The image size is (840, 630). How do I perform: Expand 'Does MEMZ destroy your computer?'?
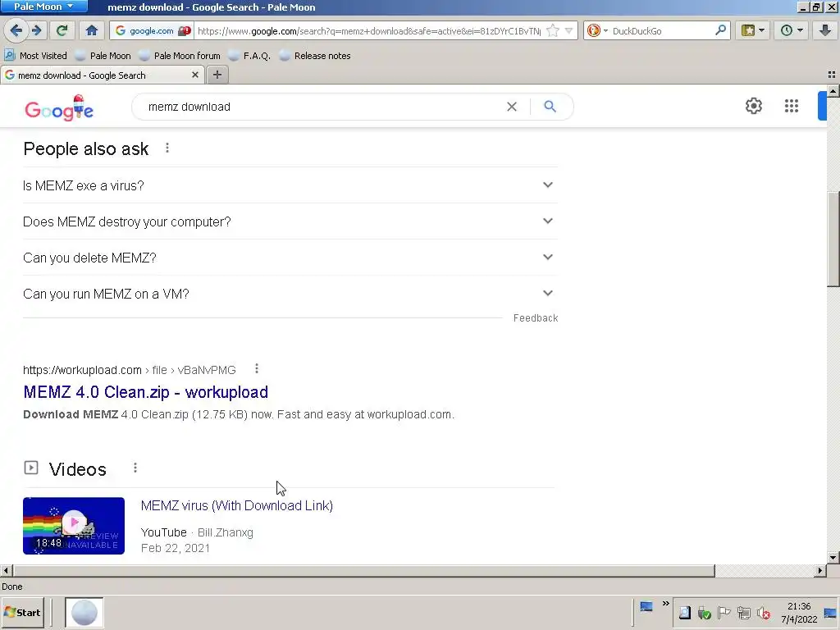[290, 221]
